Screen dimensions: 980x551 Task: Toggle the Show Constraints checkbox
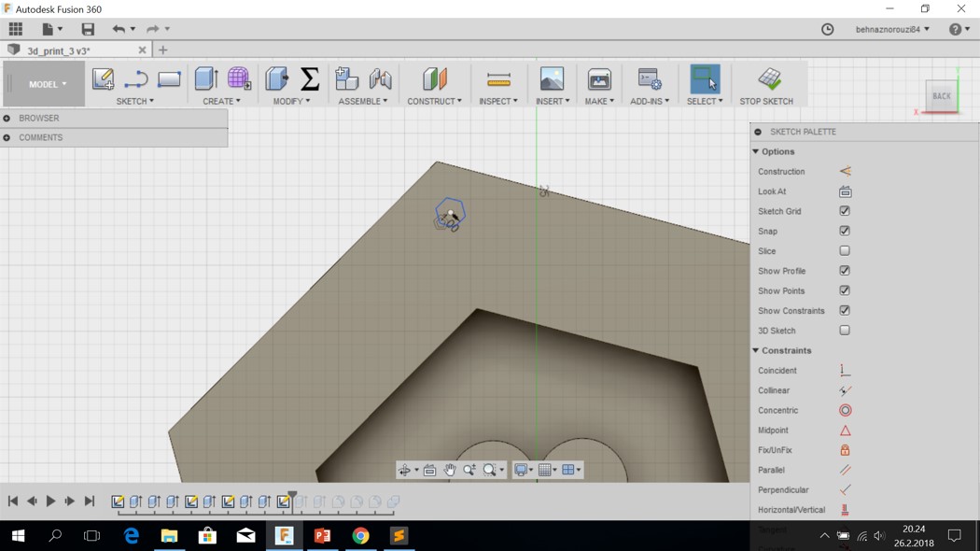click(845, 311)
